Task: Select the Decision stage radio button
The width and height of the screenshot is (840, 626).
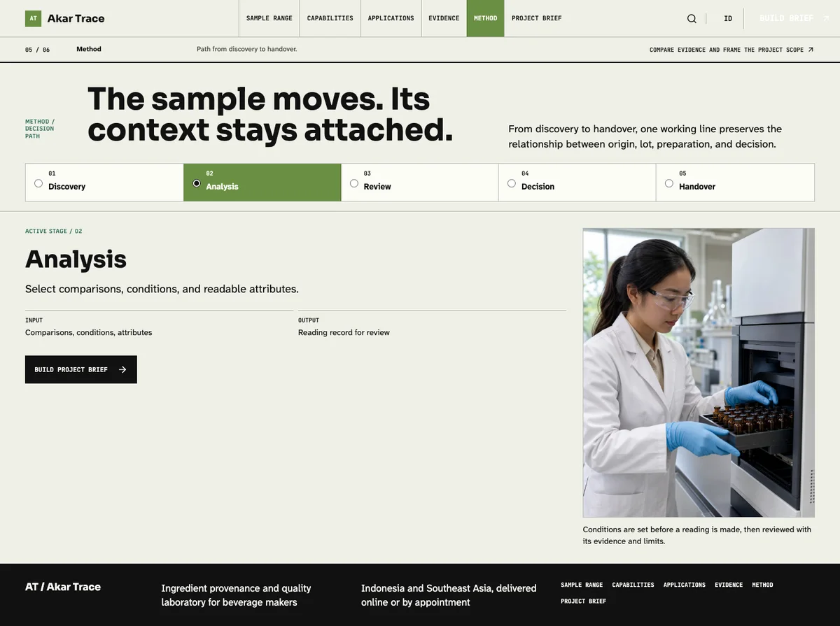Action: tap(512, 183)
